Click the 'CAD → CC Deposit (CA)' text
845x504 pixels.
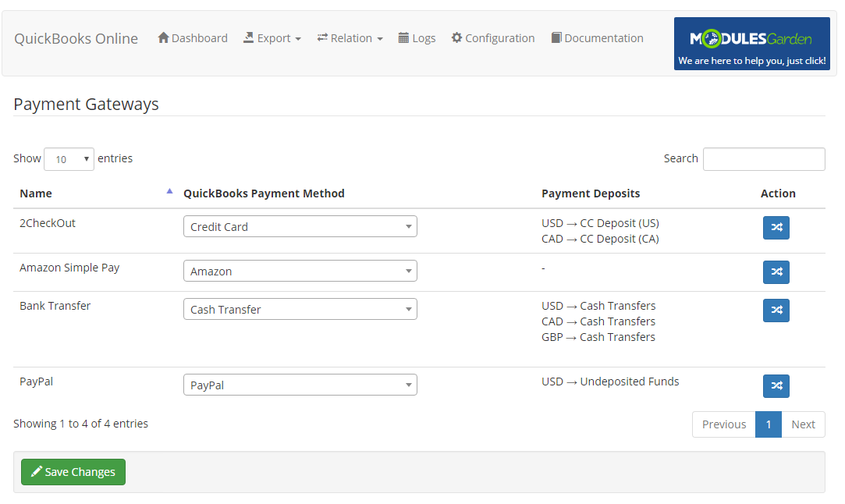(x=600, y=239)
